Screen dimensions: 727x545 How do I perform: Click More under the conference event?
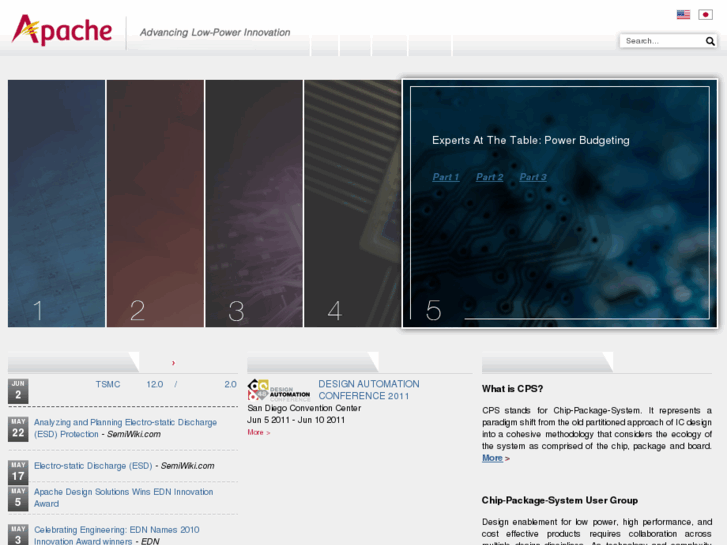(258, 432)
